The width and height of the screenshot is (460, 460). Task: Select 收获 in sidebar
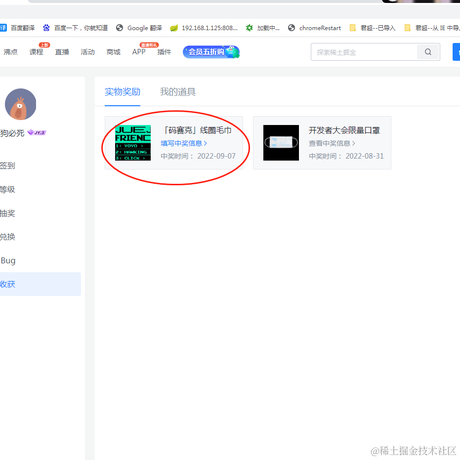coord(40,284)
